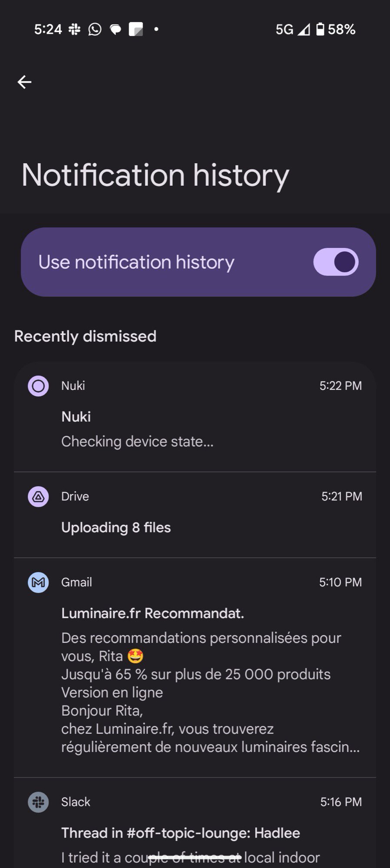Tap the Use notification history label
Viewport: 390px width, 868px height.
(136, 262)
